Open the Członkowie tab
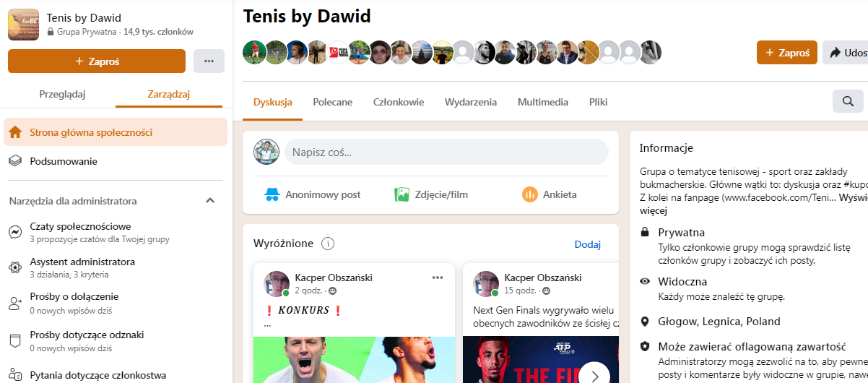Viewport: 868px width, 383px height. tap(399, 102)
